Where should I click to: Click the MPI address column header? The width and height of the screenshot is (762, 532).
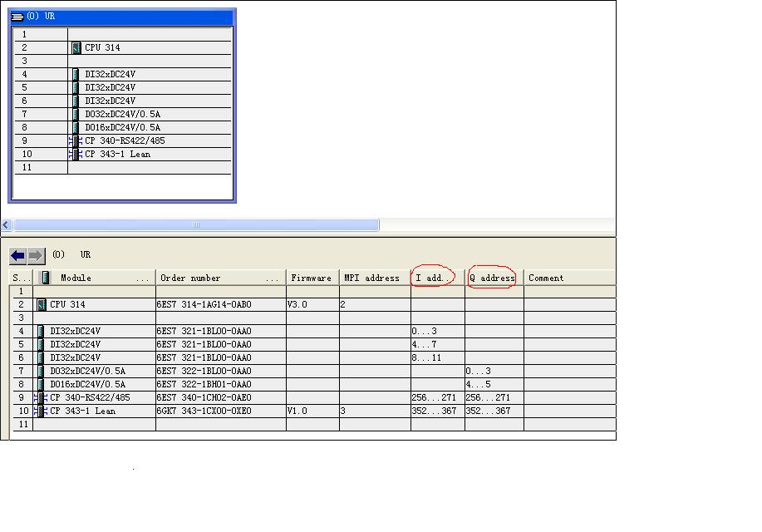[x=375, y=278]
